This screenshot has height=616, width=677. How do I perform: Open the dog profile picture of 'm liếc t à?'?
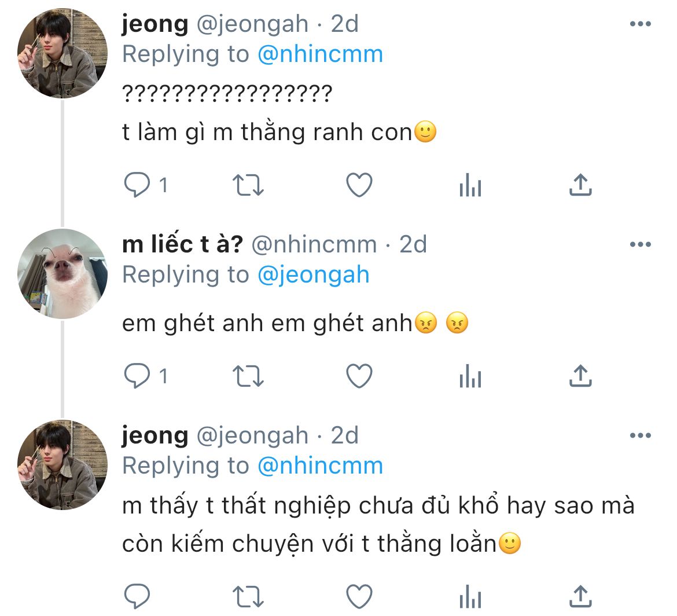[62, 274]
